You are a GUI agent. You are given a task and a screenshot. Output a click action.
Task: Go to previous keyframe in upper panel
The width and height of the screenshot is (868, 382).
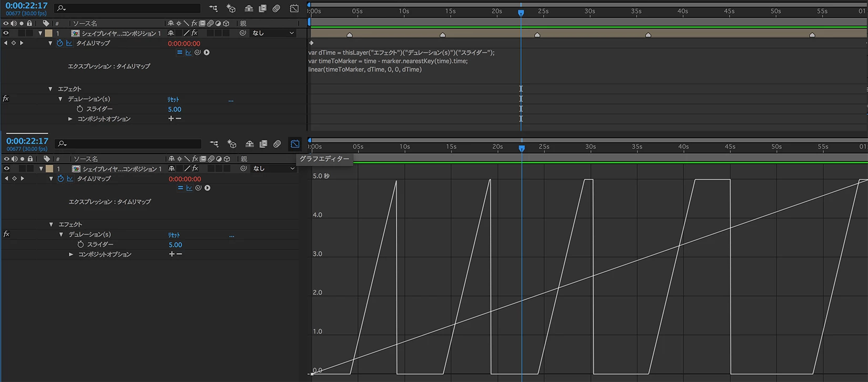6,43
